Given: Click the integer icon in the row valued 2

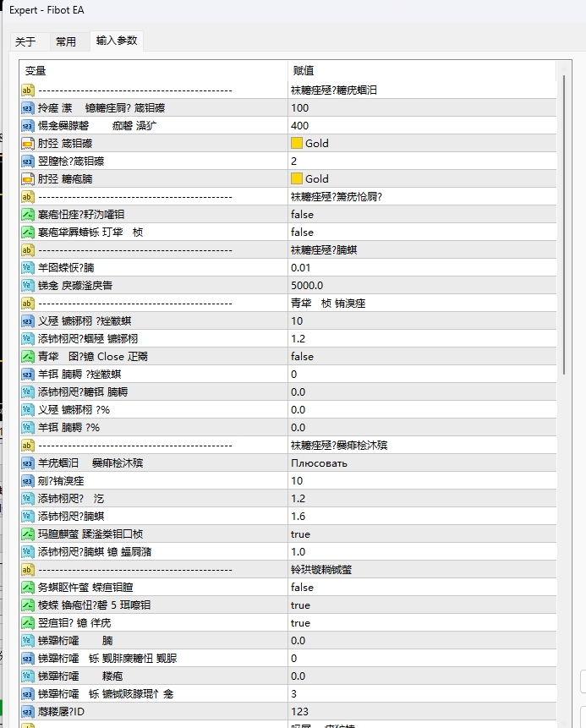Looking at the screenshot, I should click(27, 161).
